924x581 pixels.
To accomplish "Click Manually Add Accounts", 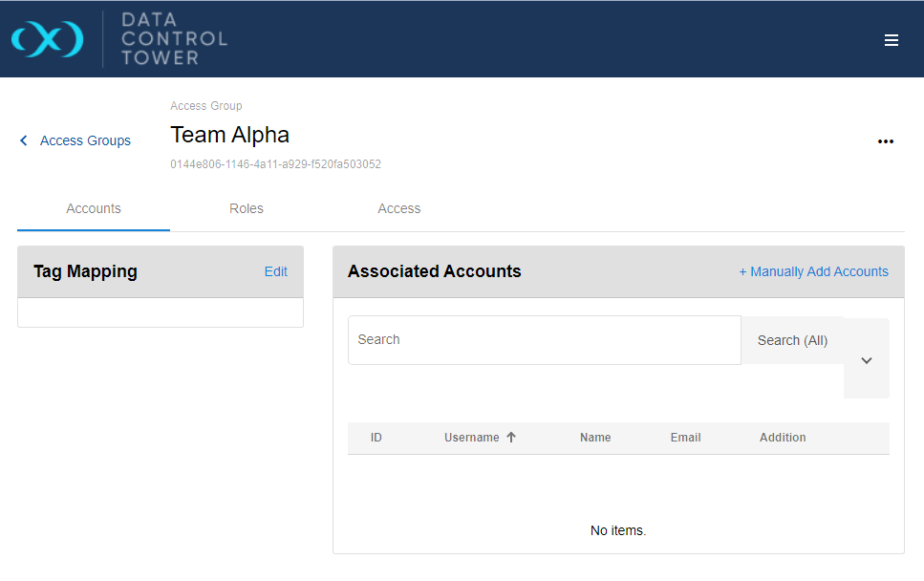I will pos(813,271).
